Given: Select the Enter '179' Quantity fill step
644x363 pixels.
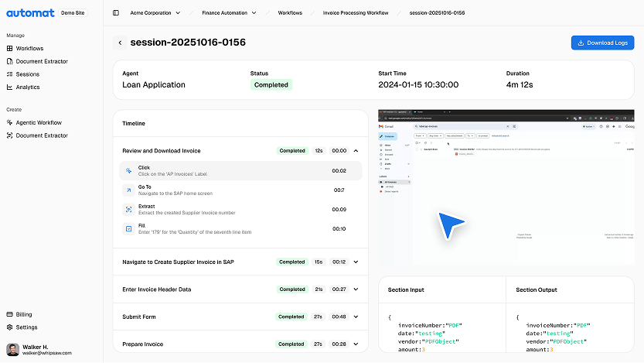Looking at the screenshot, I should [240, 228].
